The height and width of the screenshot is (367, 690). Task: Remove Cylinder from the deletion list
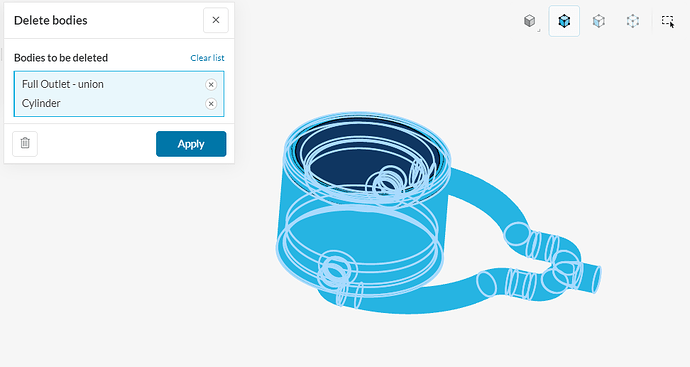coord(211,104)
